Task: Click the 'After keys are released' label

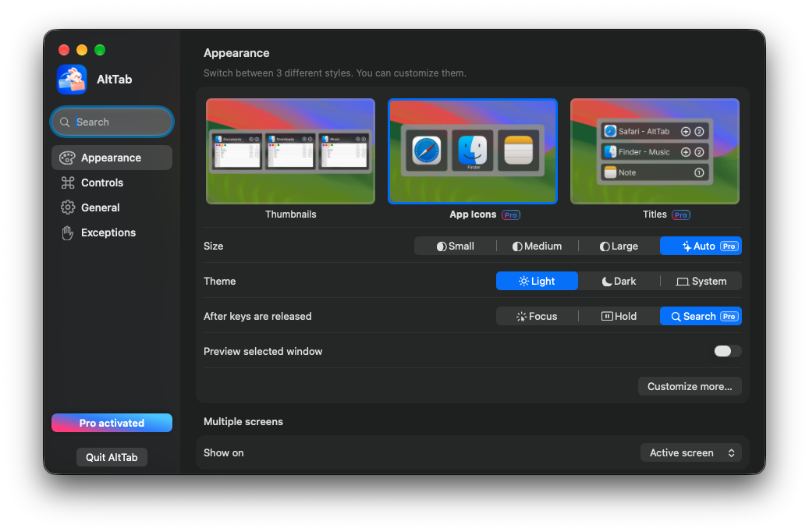Action: pos(257,316)
